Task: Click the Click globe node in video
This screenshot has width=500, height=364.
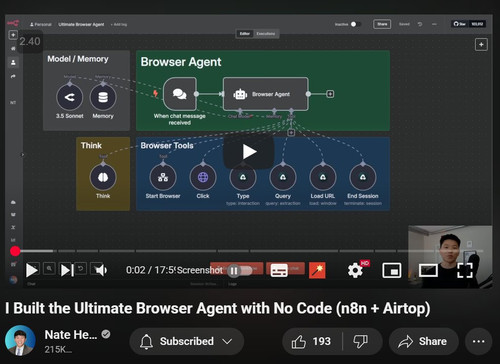Action: (203, 177)
